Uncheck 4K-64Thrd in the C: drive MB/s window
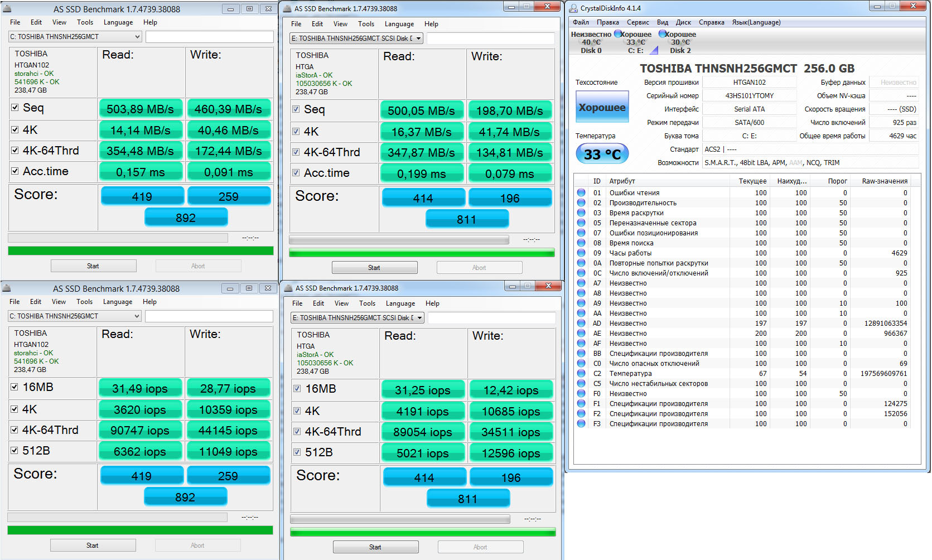This screenshot has width=932, height=560. [x=15, y=150]
